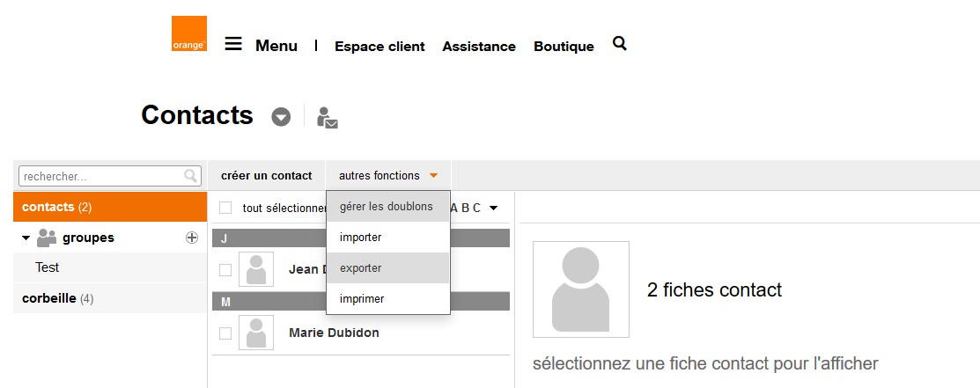Collapse the groupes tree section
The image size is (980, 388).
click(26, 238)
